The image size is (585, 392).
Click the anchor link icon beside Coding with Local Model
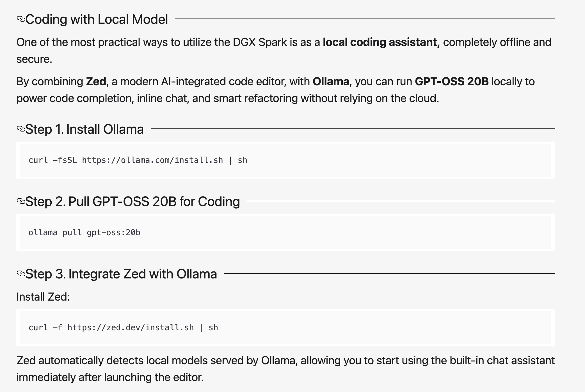click(21, 19)
